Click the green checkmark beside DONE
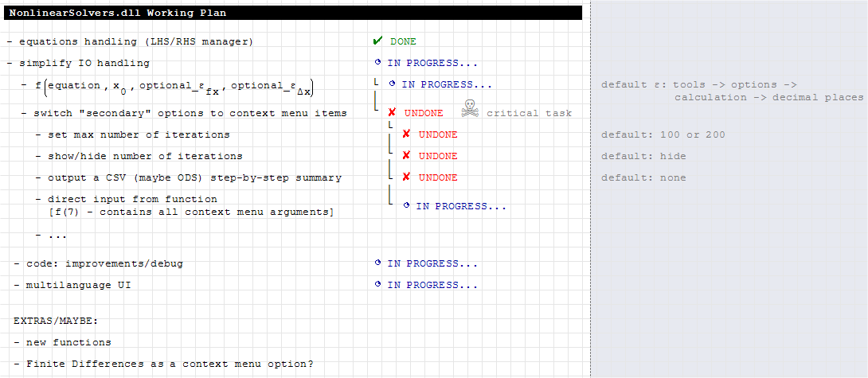The width and height of the screenshot is (868, 378). (377, 41)
